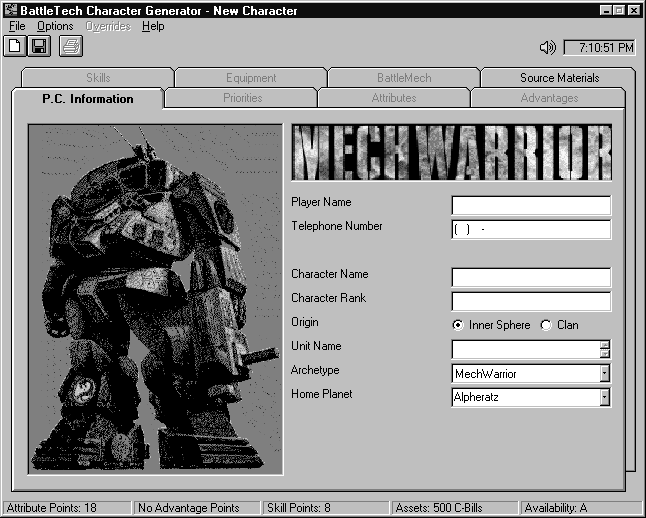Click the Unit Name input field
Screen dimensions: 646x518
tap(526, 349)
